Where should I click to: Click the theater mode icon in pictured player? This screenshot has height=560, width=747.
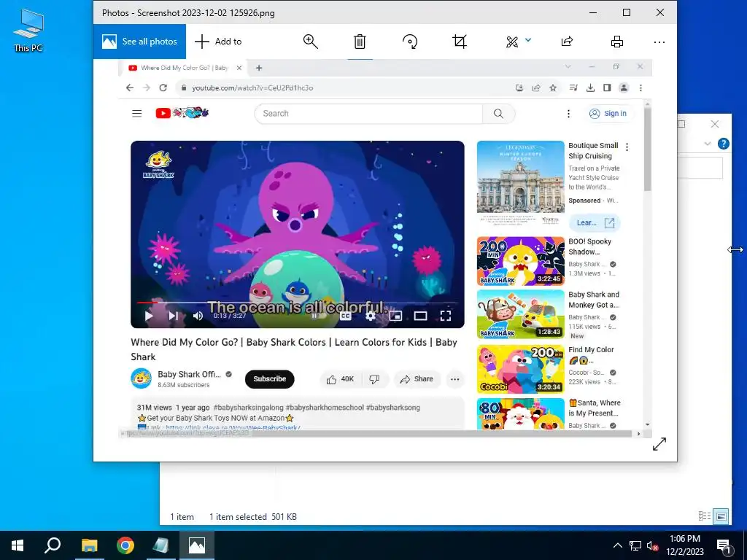420,316
